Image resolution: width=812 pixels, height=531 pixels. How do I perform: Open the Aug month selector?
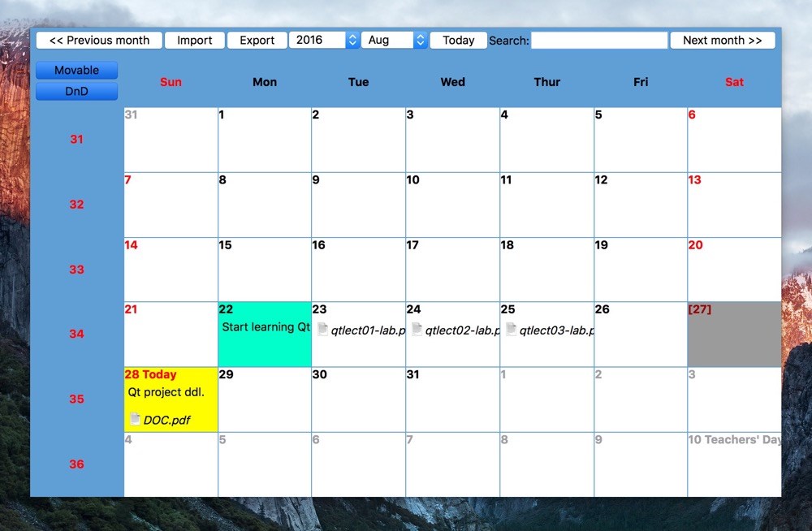(x=388, y=39)
